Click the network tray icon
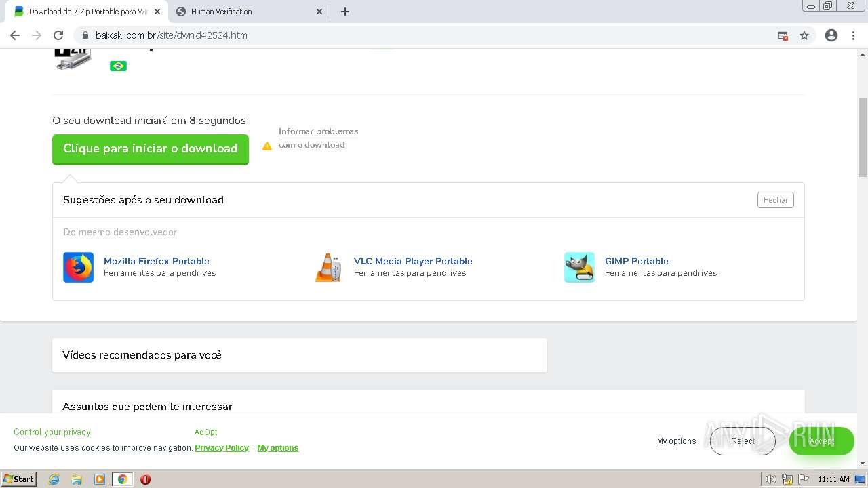Screen dimensions: 868x488 787,479
